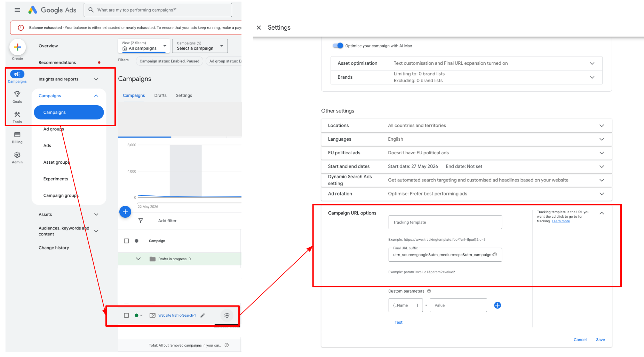Expand Dynamic Search Ads setting
The height and width of the screenshot is (357, 644).
(x=602, y=180)
